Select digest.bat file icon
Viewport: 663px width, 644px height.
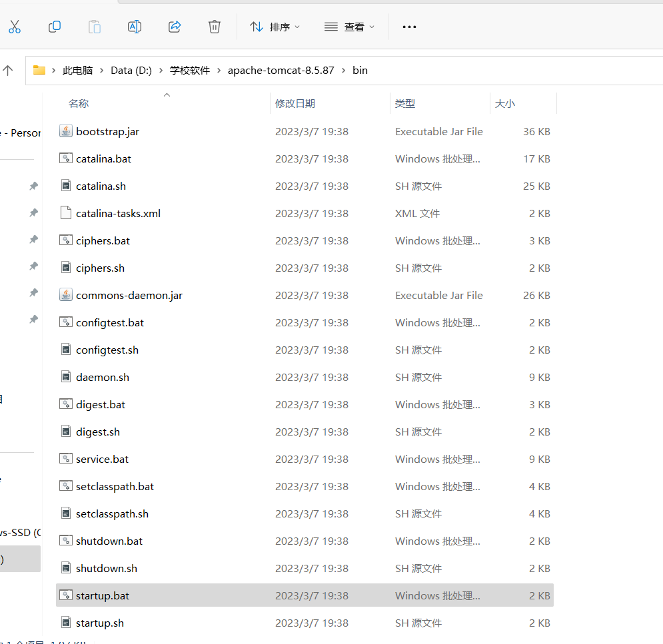point(65,404)
